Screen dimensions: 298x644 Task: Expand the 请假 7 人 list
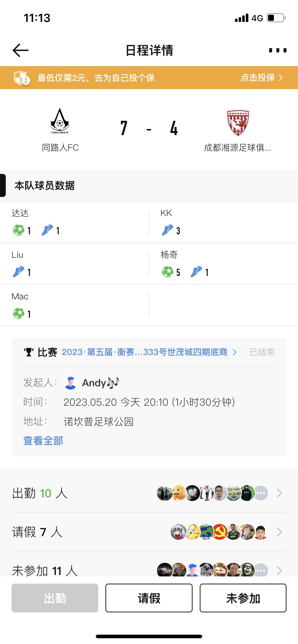pyautogui.click(x=279, y=532)
